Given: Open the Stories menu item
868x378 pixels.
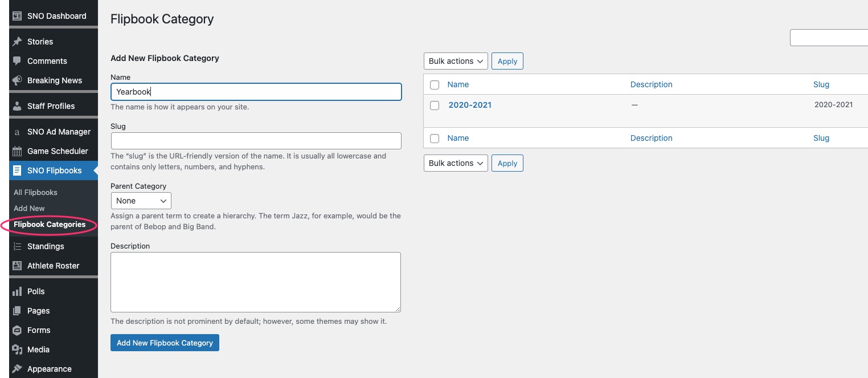Looking at the screenshot, I should [x=40, y=42].
